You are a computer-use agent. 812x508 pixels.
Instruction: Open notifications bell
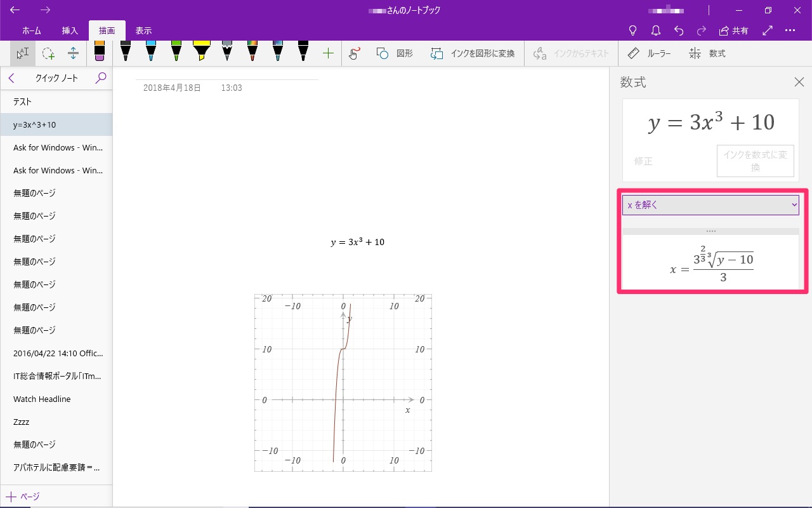pyautogui.click(x=656, y=30)
